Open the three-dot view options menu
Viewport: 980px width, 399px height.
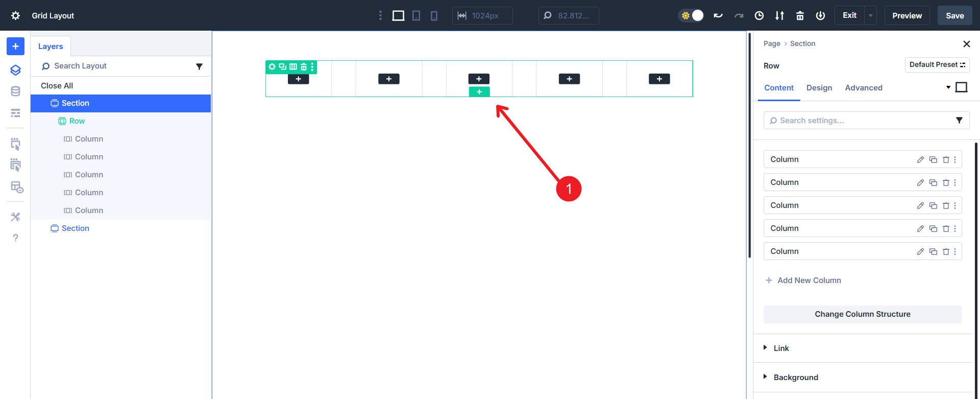(x=380, y=15)
